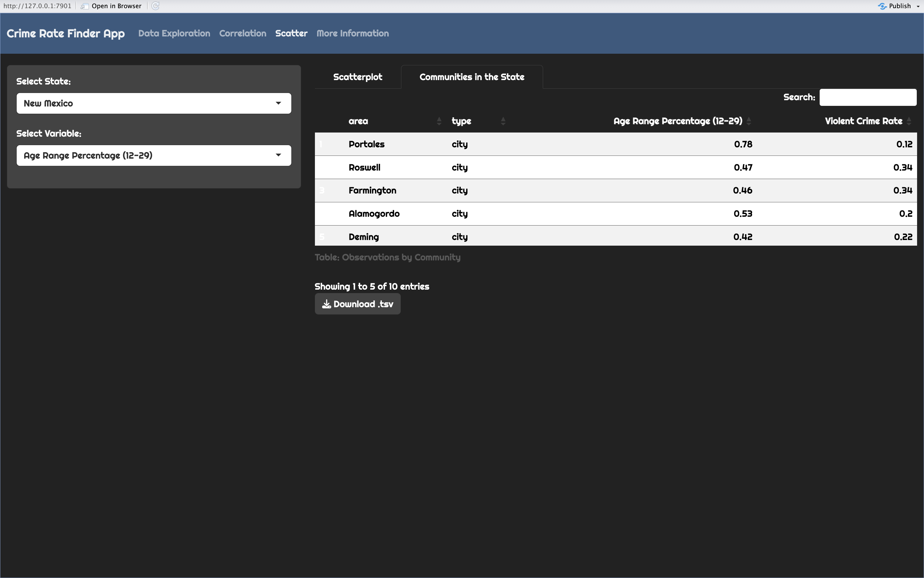Open More Information tab
This screenshot has width=924, height=578.
pos(353,33)
